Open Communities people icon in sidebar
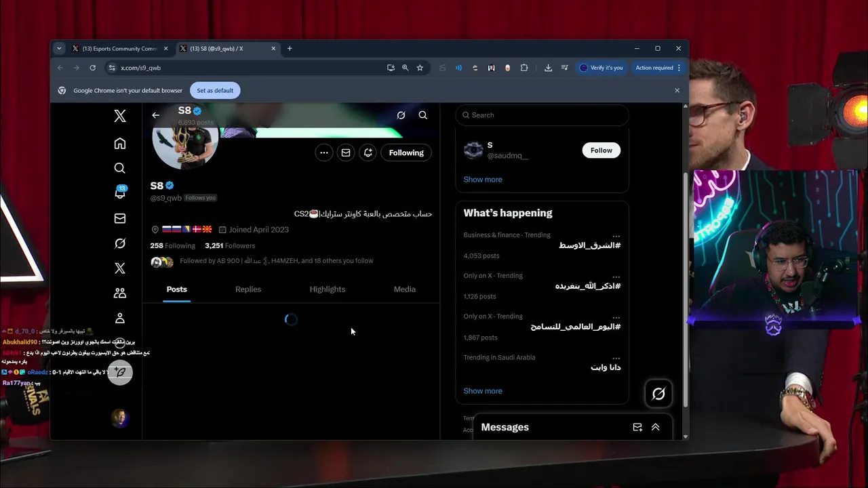This screenshot has height=488, width=868. (120, 293)
